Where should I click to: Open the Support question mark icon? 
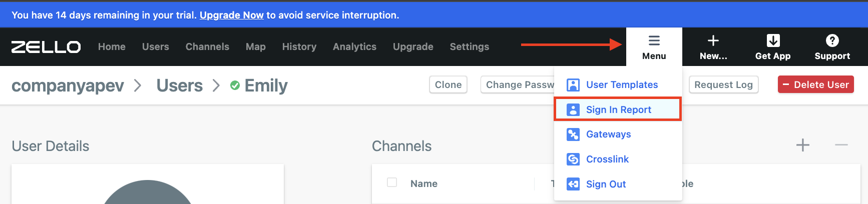coord(832,40)
